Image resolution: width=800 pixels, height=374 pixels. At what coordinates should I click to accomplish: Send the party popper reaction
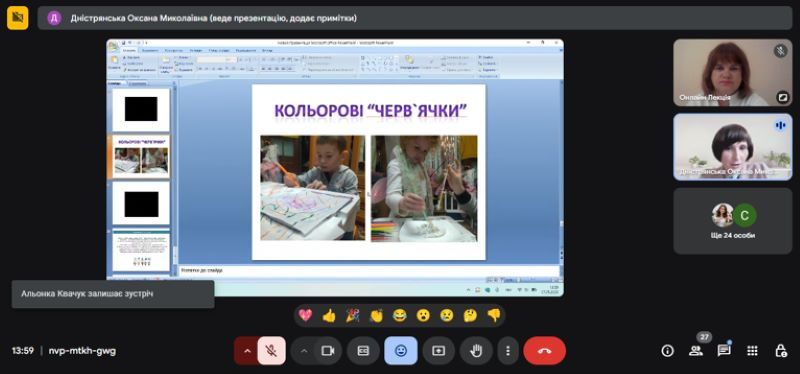point(353,316)
